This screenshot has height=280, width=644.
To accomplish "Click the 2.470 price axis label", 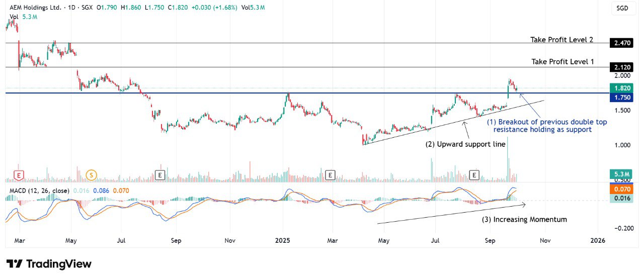I will coord(622,43).
